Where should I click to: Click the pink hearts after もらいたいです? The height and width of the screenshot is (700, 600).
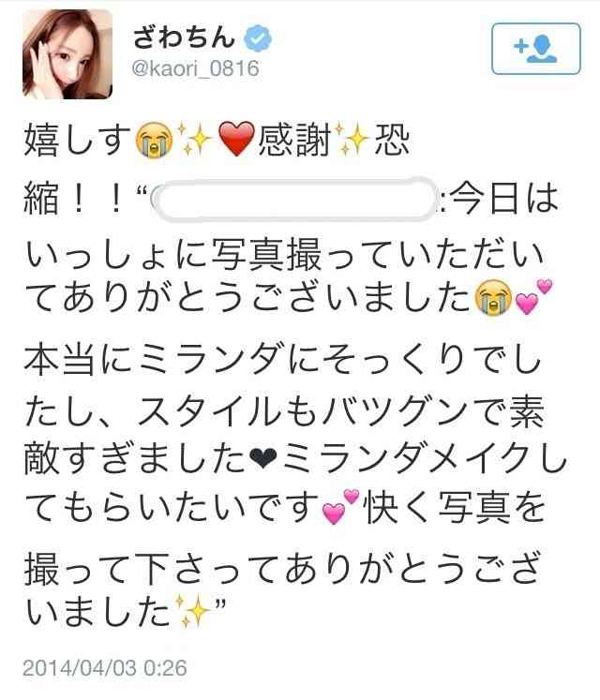point(341,506)
